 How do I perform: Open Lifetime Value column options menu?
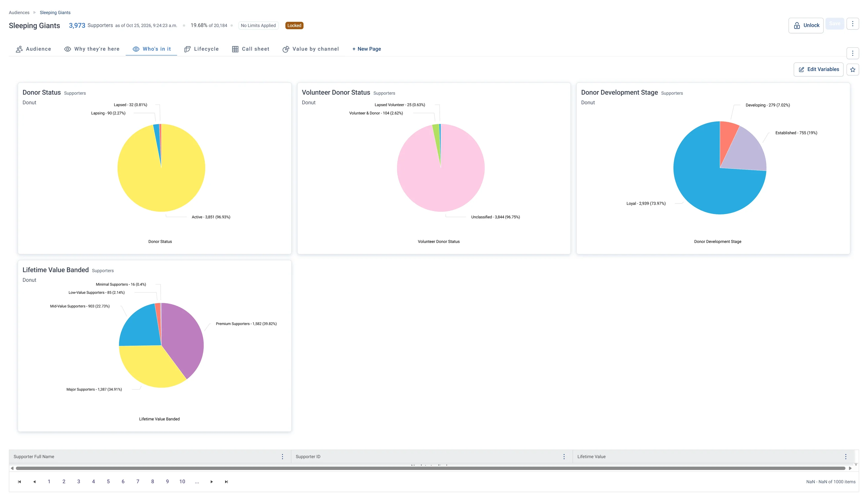[845, 457]
